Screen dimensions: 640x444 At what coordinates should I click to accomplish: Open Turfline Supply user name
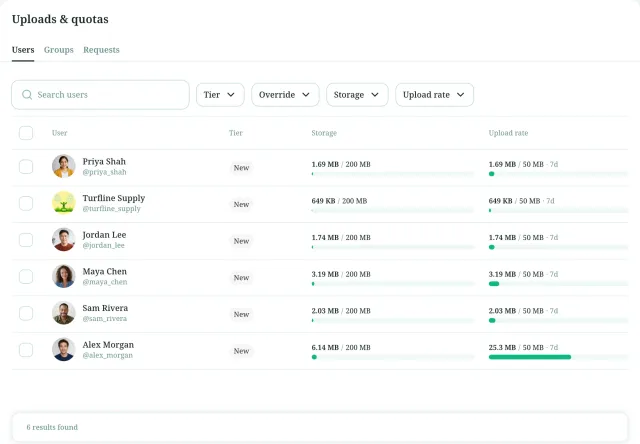[114, 198]
